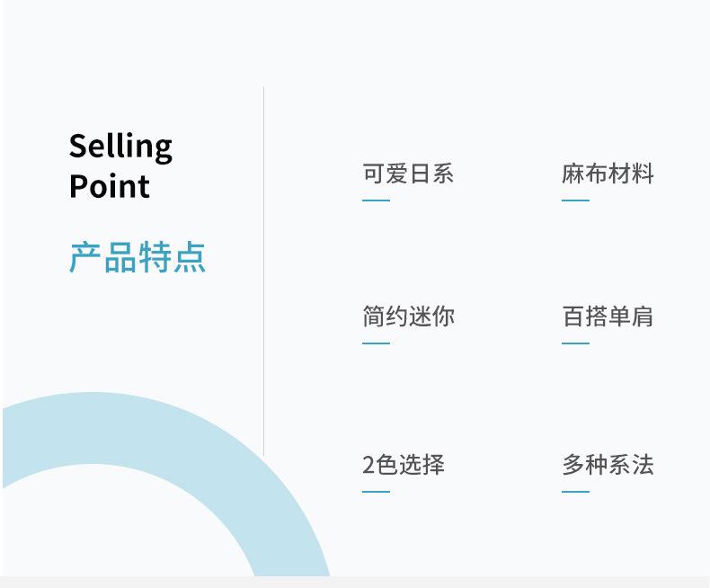Click the word "Selling" in the heading
710x588 pixels.
(x=120, y=147)
